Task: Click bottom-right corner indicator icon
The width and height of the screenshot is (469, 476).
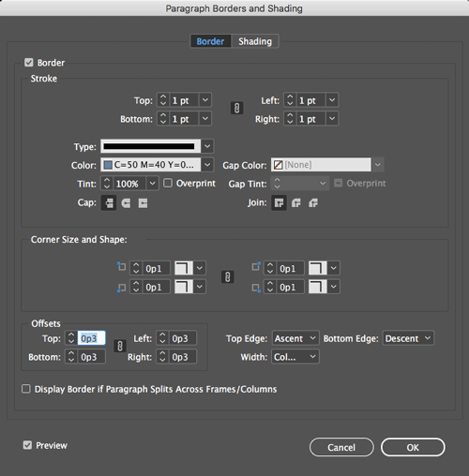Action: (256, 288)
